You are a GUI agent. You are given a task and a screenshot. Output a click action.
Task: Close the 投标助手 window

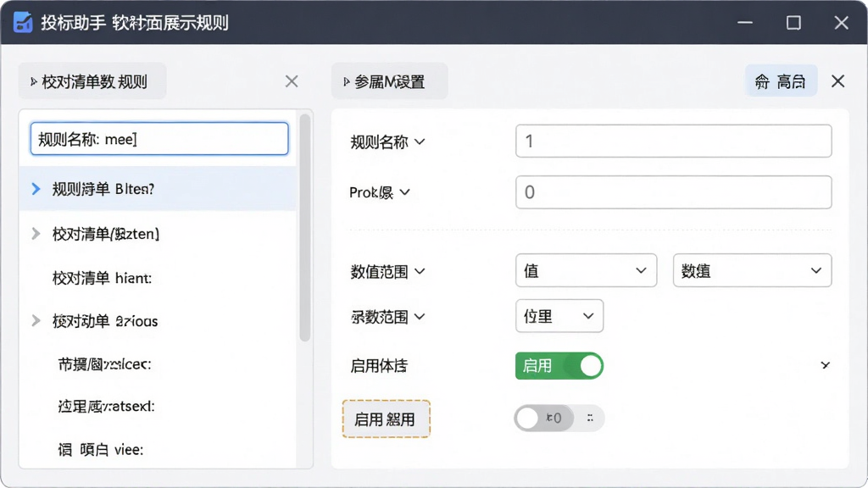click(x=842, y=23)
